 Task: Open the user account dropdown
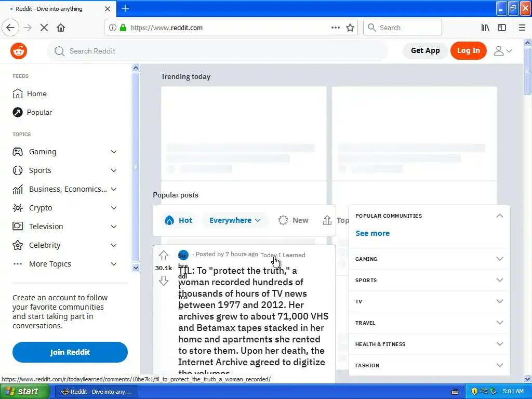click(x=503, y=51)
